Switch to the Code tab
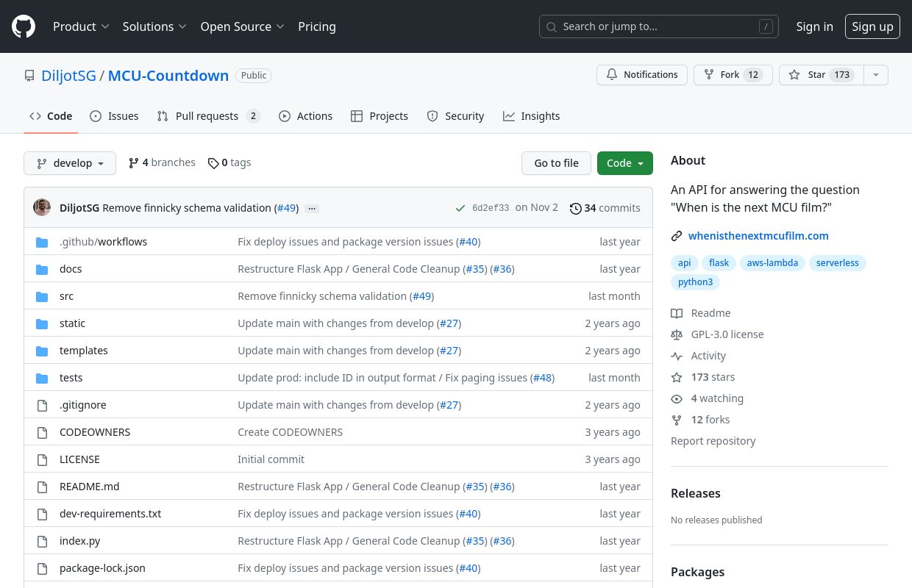Viewport: 912px width, 588px height. (51, 116)
